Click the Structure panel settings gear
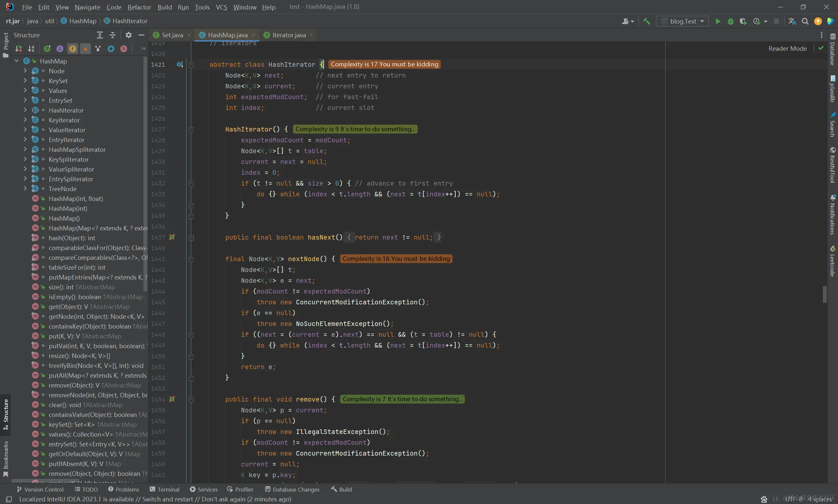 tap(128, 35)
